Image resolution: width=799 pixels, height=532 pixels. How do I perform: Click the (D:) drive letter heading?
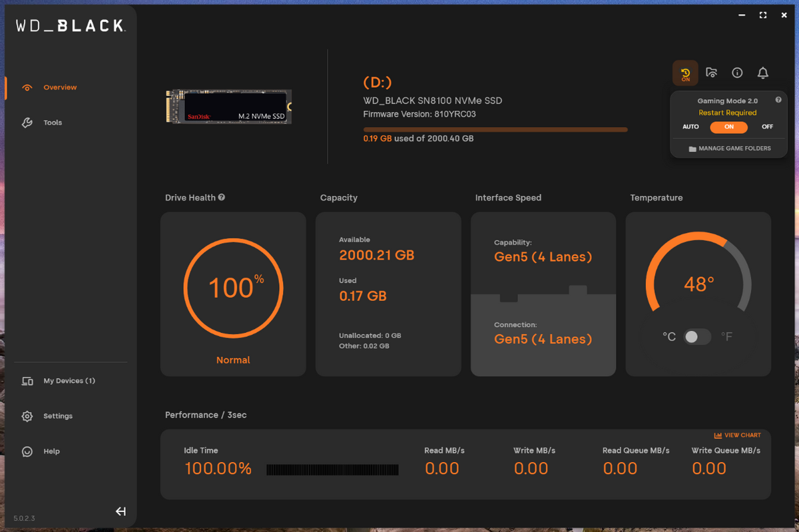coord(378,83)
